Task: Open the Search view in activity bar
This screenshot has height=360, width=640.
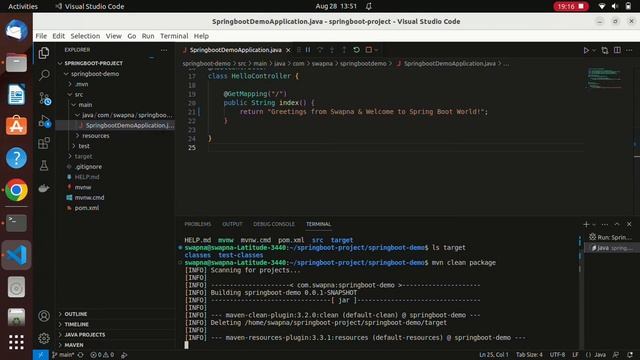Action: tap(44, 75)
